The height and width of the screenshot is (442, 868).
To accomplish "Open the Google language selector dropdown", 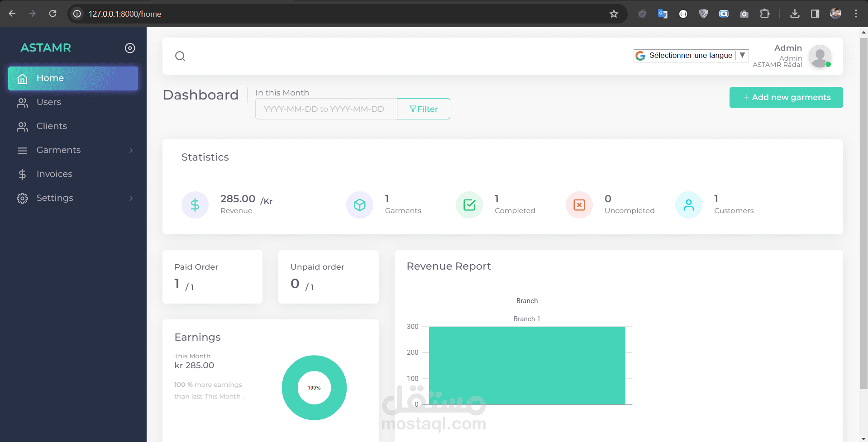I will pyautogui.click(x=691, y=56).
